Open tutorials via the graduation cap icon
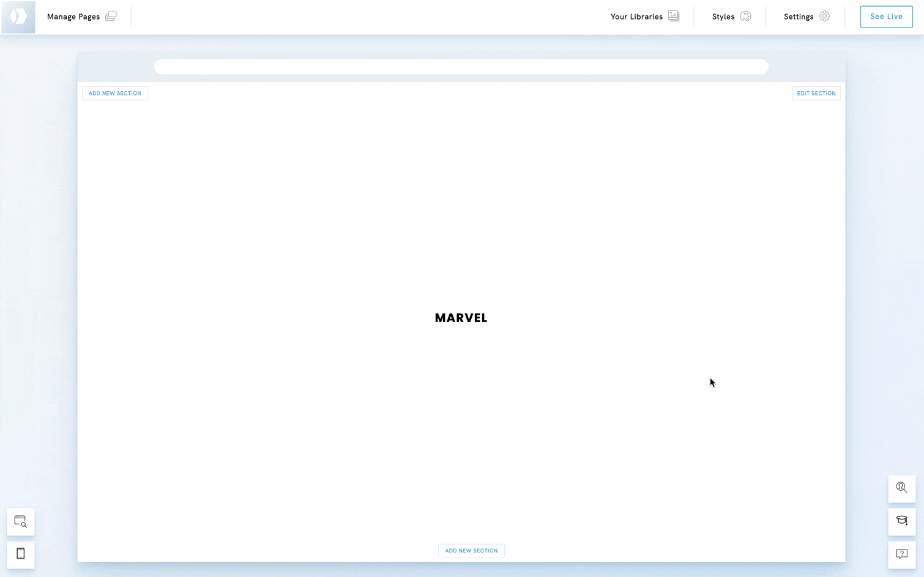 click(x=901, y=521)
